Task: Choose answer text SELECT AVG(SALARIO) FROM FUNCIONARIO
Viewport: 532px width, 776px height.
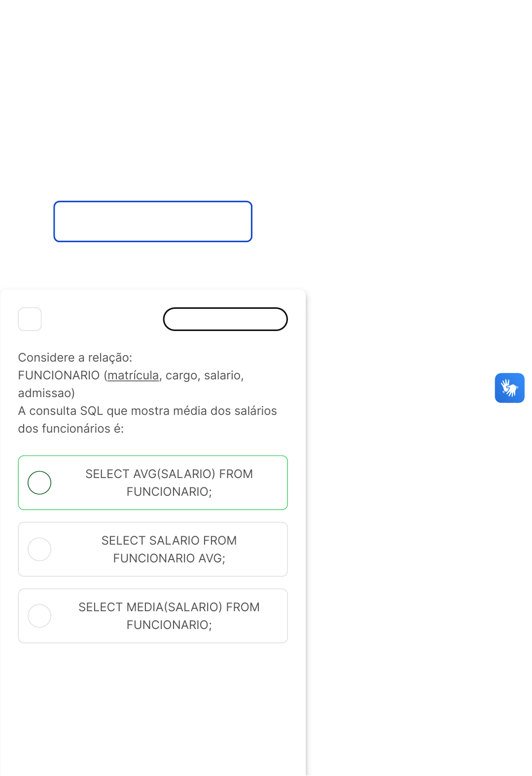Action: click(169, 482)
